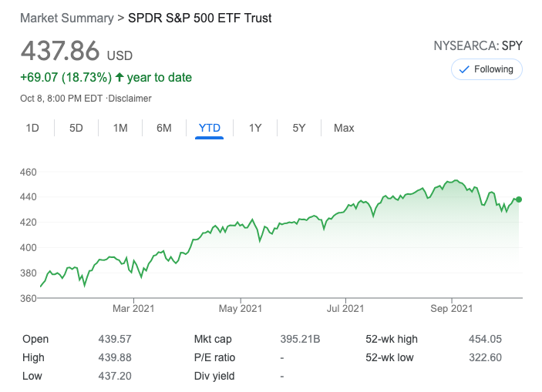This screenshot has height=392, width=542.
Task: Select the 1M time range tab
Action: (120, 128)
